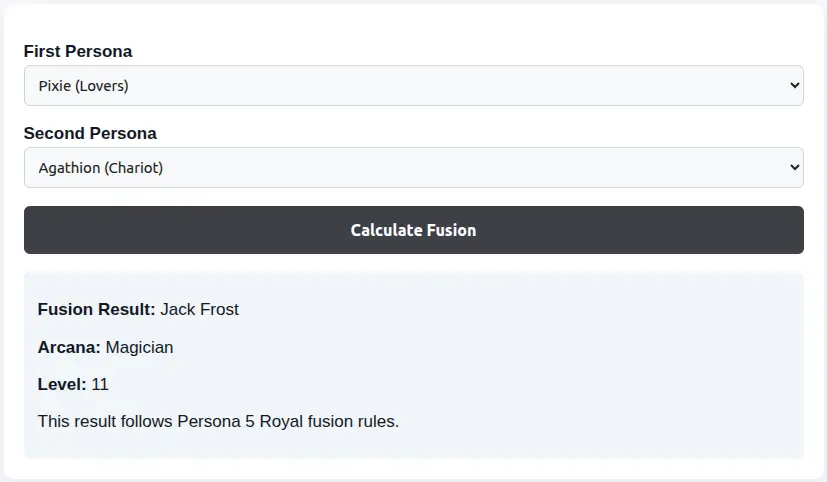Click the Second Persona label
This screenshot has height=482, width=827.
[x=90, y=133]
